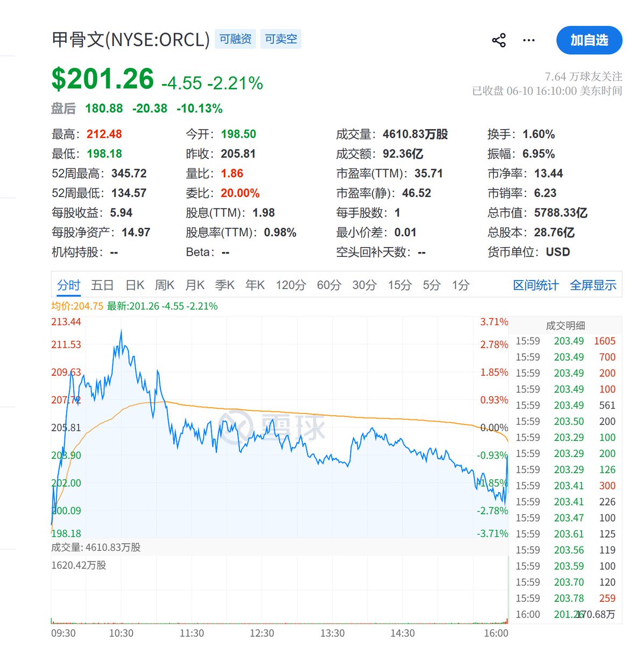644x646 pixels.
Task: Click the 10:30 time axis label
Action: click(x=121, y=633)
